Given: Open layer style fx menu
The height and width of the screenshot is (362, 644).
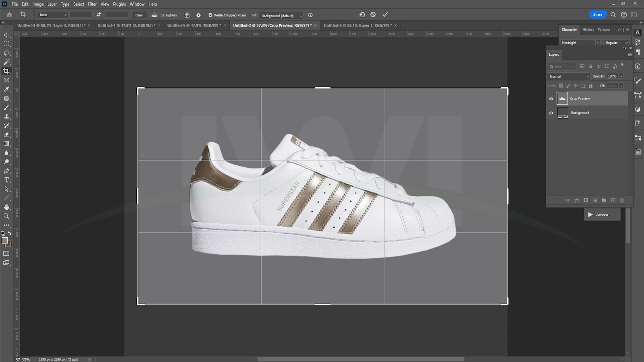Looking at the screenshot, I should click(577, 200).
